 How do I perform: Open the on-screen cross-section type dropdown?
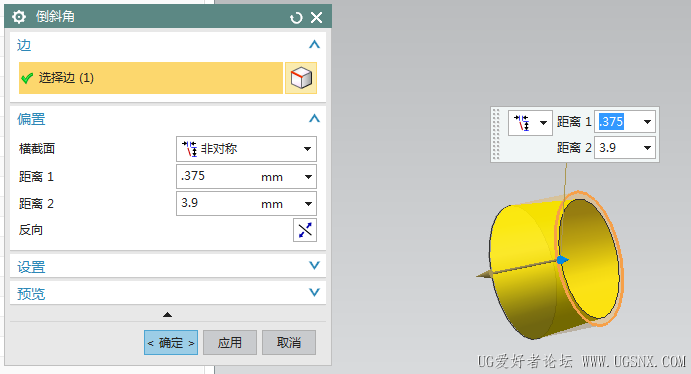tap(530, 122)
